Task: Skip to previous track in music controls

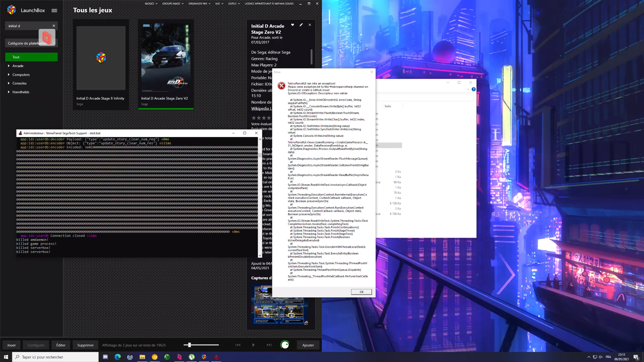Action: pyautogui.click(x=238, y=345)
